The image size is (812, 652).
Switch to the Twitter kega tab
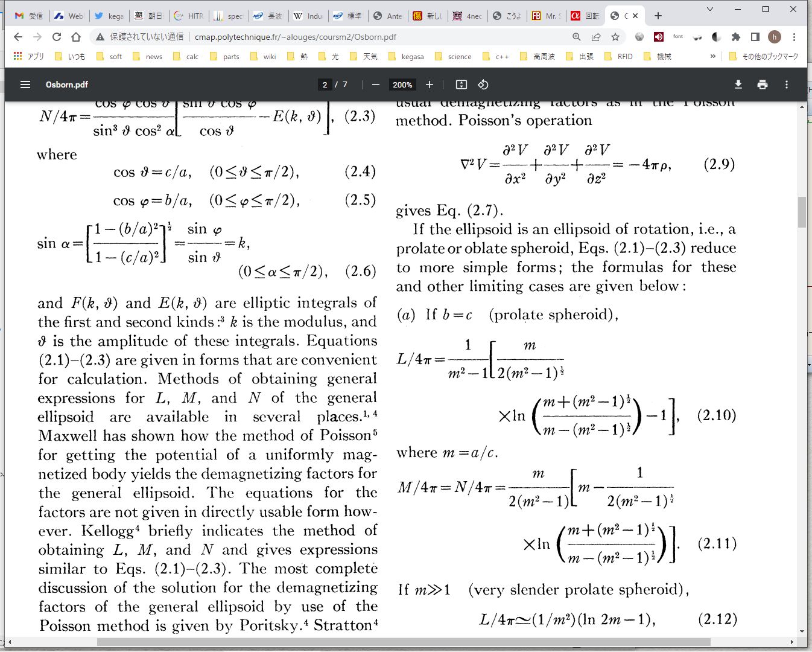pyautogui.click(x=108, y=16)
